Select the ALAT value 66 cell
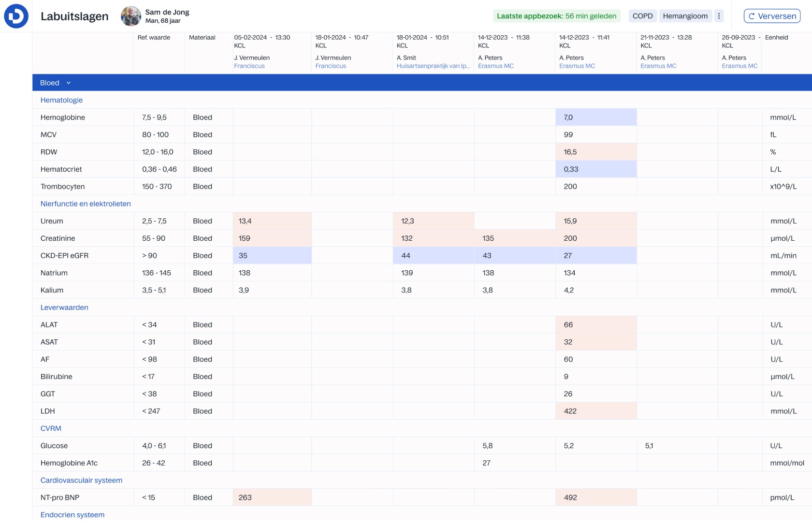This screenshot has height=526, width=812. tap(596, 324)
